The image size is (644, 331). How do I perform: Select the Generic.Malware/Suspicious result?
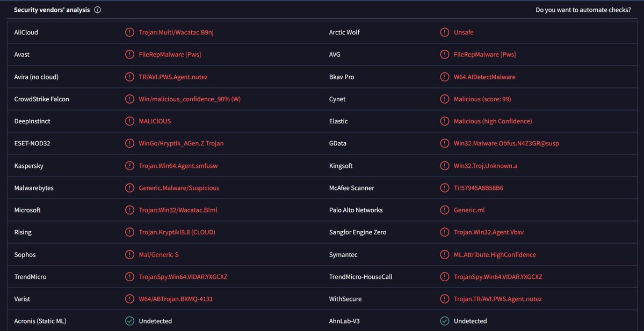[x=179, y=188]
